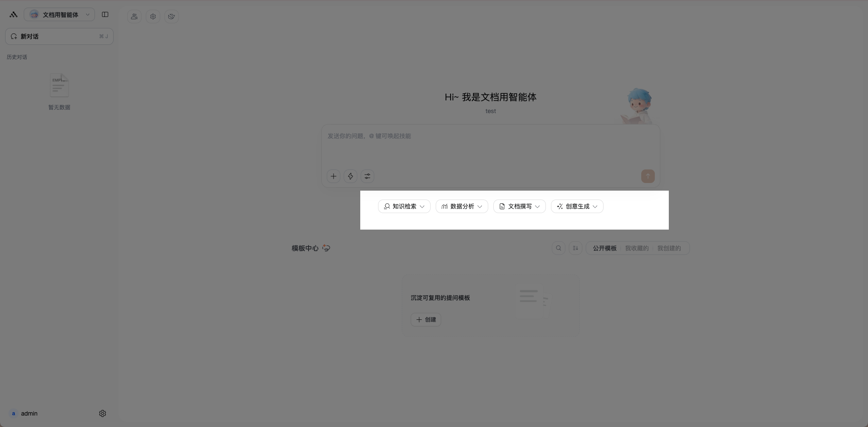Image resolution: width=868 pixels, height=427 pixels.
Task: Start a 新对话 new conversation
Action: click(x=59, y=36)
